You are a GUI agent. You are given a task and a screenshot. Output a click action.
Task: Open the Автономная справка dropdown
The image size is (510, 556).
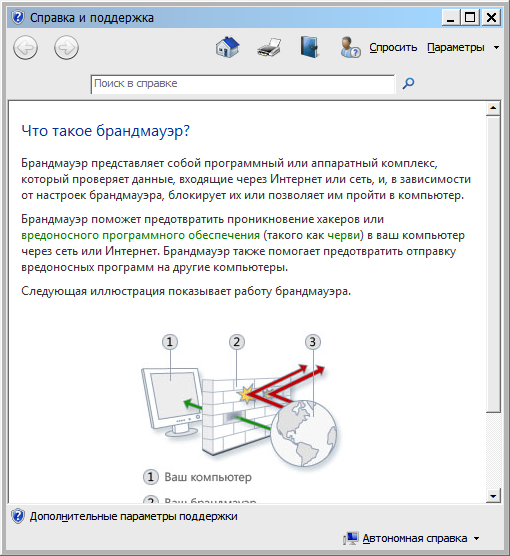coord(421,538)
